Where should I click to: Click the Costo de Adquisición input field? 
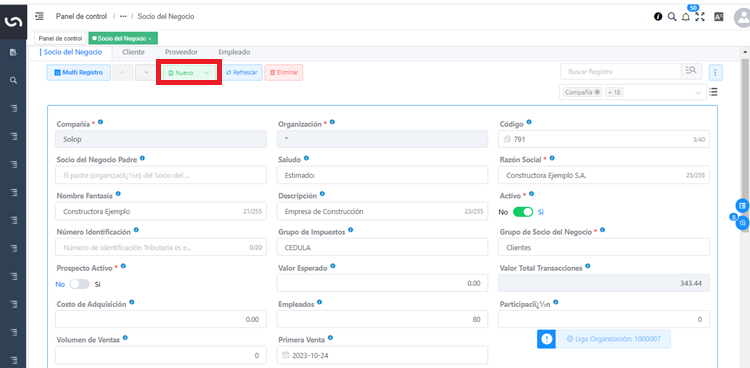tap(161, 319)
